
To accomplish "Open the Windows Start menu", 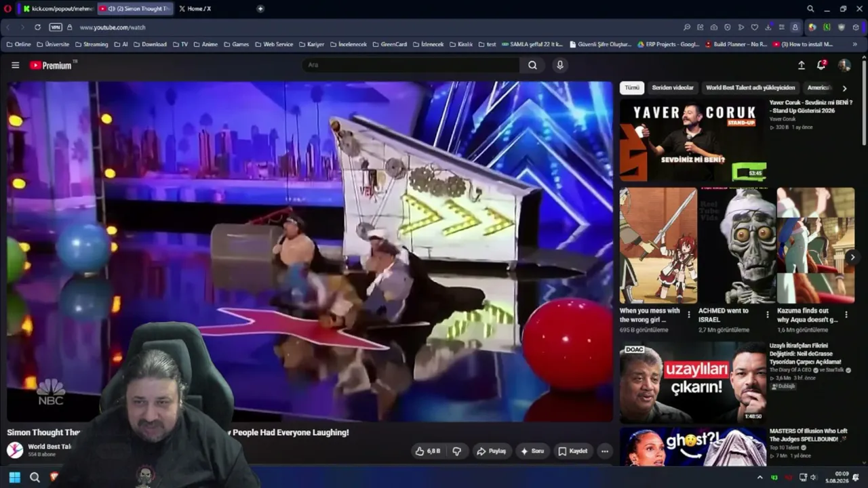I will point(14,477).
